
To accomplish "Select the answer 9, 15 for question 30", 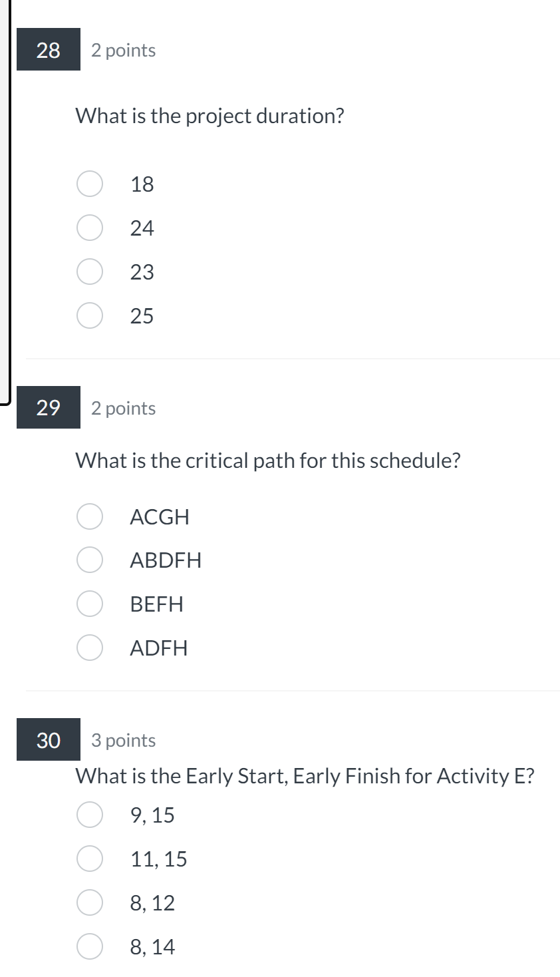I will (89, 814).
